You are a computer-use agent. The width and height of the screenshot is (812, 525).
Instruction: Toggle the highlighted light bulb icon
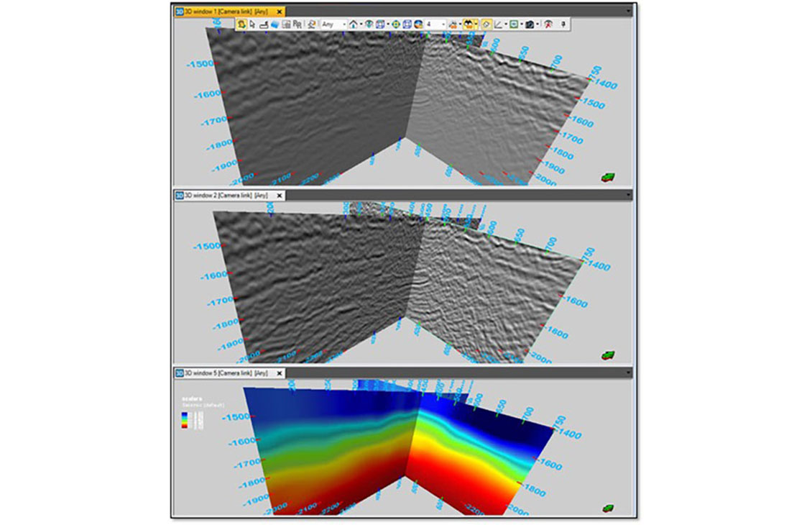[x=486, y=24]
